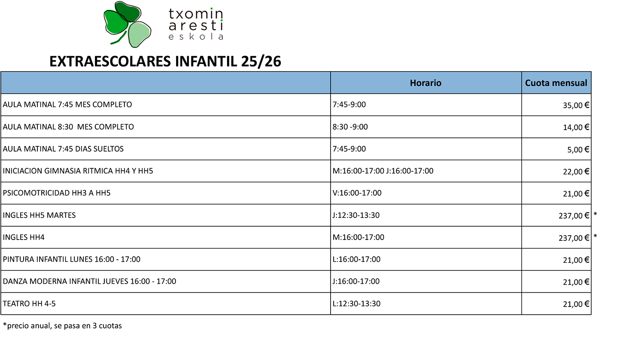Click the AULA MATINAL 7:45 MES COMPLETO row
This screenshot has width=644, height=337.
pyautogui.click(x=67, y=105)
